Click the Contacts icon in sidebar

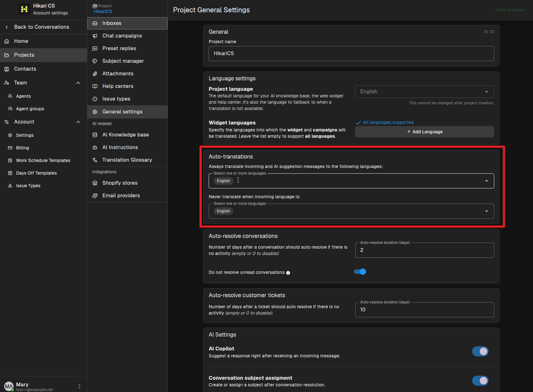(x=7, y=69)
